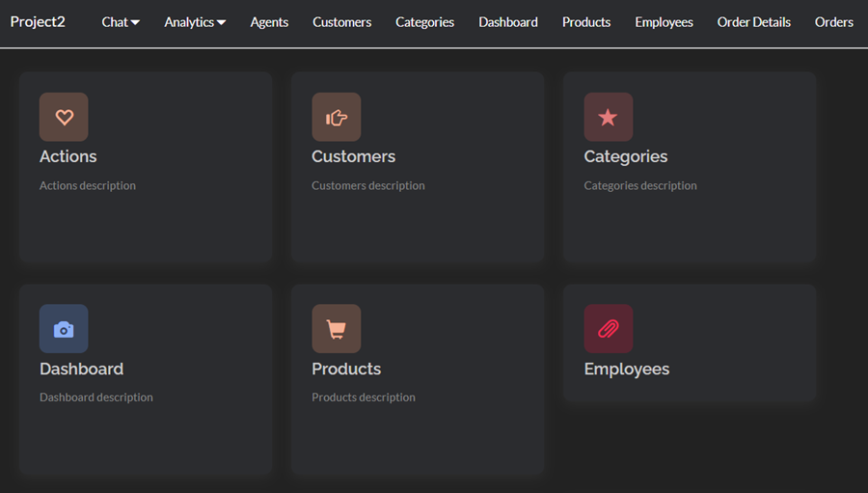Select Categories from the navigation bar
The width and height of the screenshot is (868, 493).
point(424,22)
